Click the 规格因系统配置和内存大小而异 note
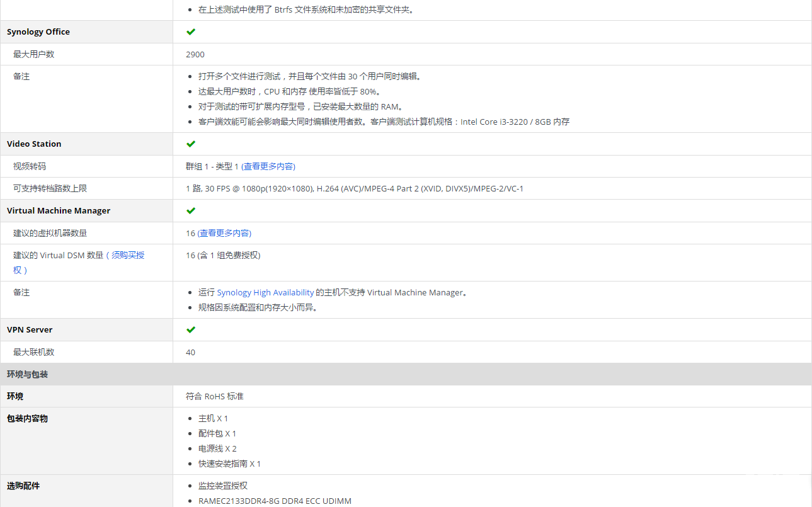 tap(258, 307)
